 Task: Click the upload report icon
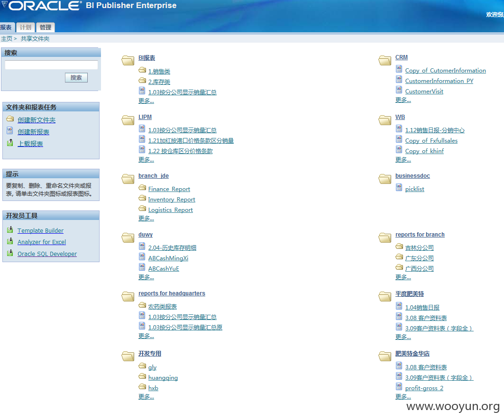(x=10, y=142)
